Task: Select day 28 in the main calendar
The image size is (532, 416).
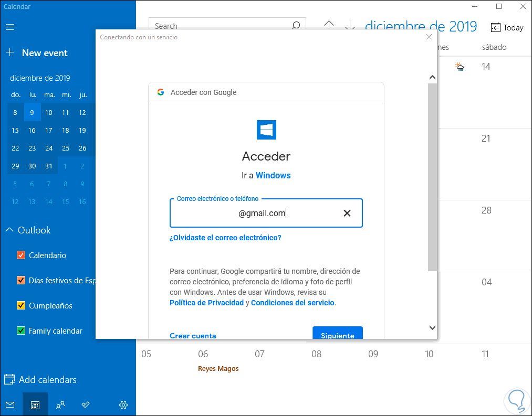Action: [486, 210]
